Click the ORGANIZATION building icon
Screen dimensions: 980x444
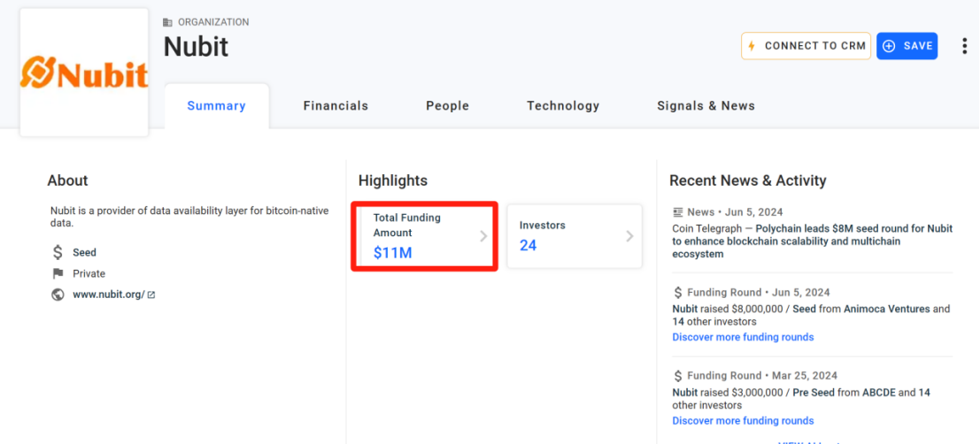click(x=167, y=22)
